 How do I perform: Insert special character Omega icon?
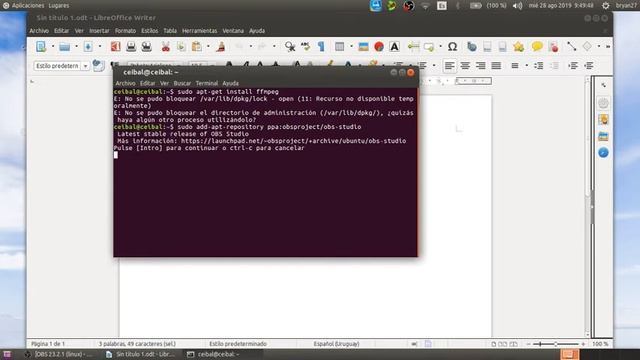452,47
